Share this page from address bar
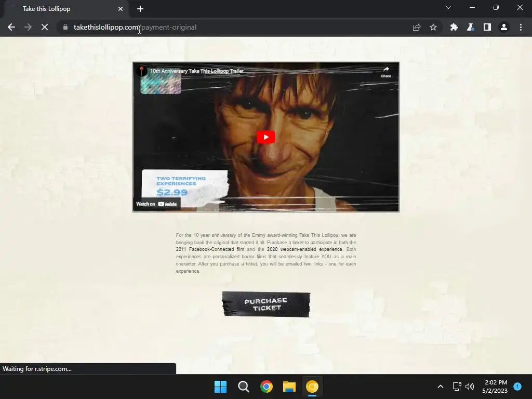This screenshot has height=399, width=532. pos(417,27)
